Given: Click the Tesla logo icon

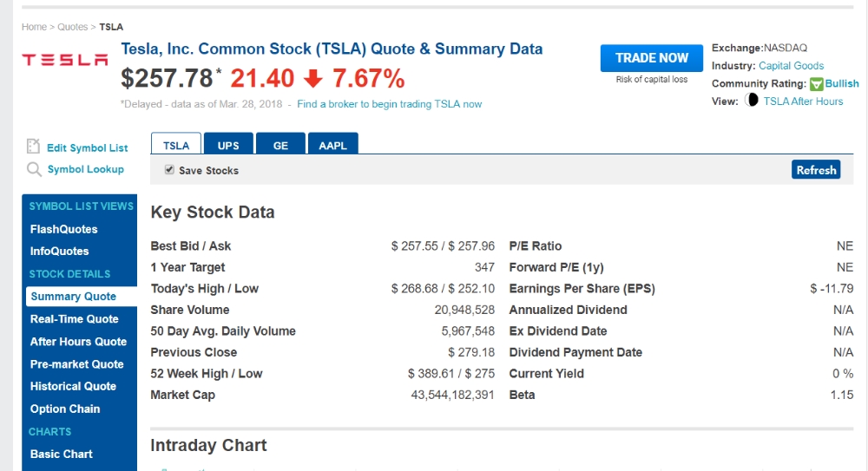Looking at the screenshot, I should (65, 60).
